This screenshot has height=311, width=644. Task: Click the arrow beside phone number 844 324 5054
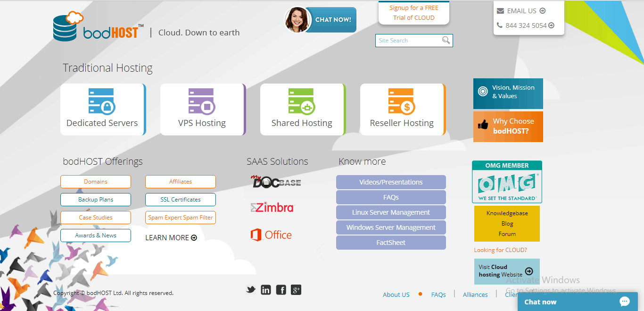tap(551, 25)
